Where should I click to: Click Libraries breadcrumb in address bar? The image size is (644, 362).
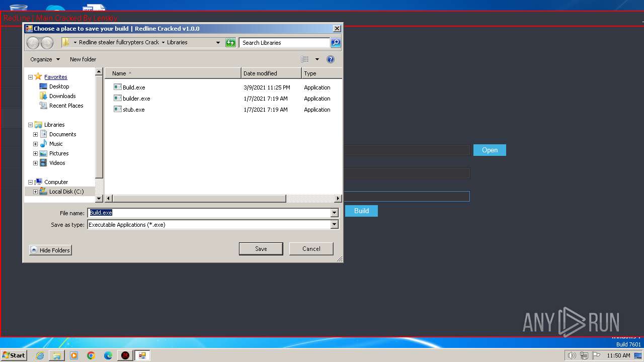click(177, 42)
